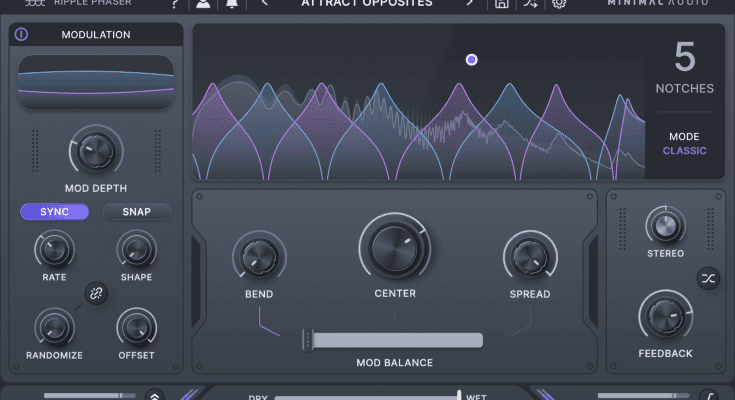Save the preset with the disk icon
This screenshot has width=735, height=400.
500,4
